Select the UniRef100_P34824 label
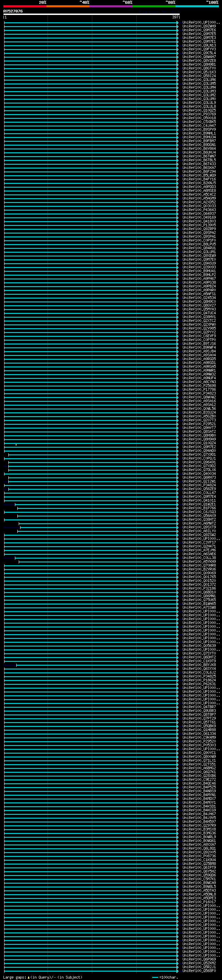The width and height of the screenshot is (222, 980). pyautogui.click(x=199, y=485)
